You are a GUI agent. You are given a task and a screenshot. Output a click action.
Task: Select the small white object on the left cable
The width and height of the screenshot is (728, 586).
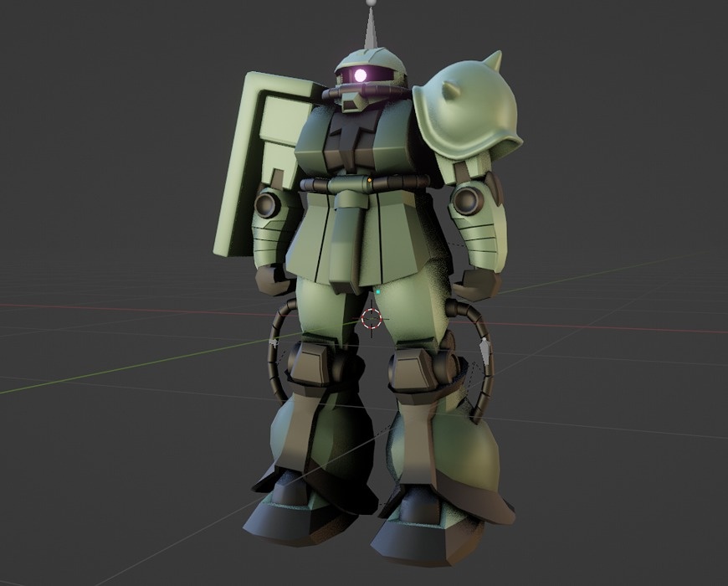click(274, 343)
